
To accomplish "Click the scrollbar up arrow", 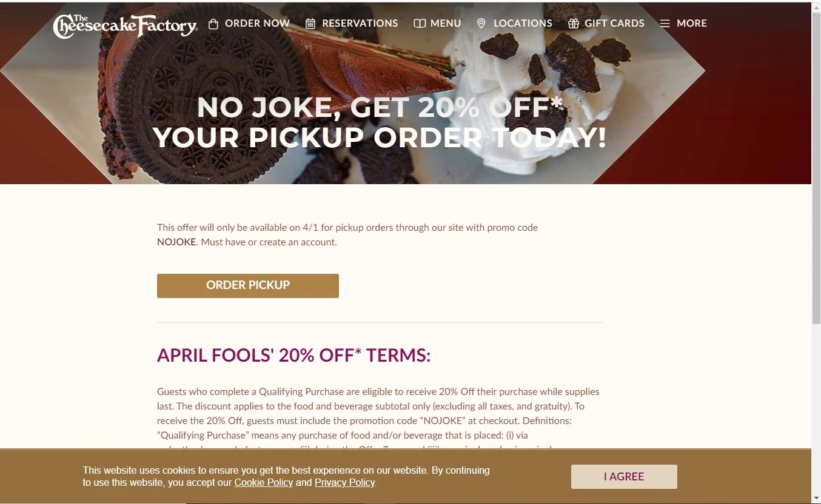I will click(816, 7).
